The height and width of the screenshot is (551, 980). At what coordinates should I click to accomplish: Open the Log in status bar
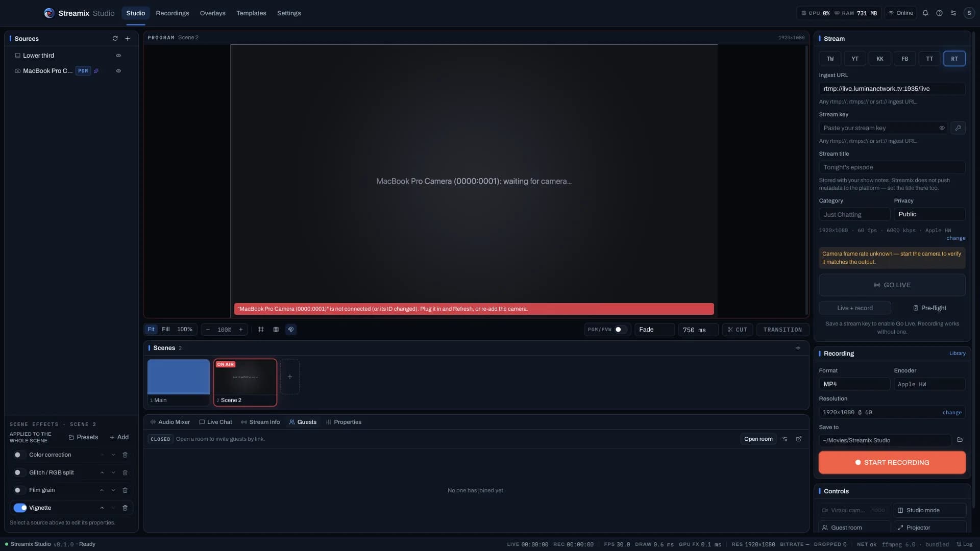point(964,544)
